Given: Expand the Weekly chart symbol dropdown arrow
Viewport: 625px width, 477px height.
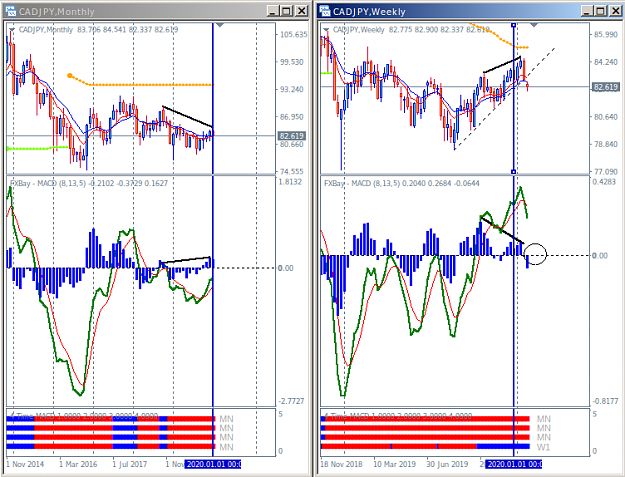Looking at the screenshot, I should (326, 30).
